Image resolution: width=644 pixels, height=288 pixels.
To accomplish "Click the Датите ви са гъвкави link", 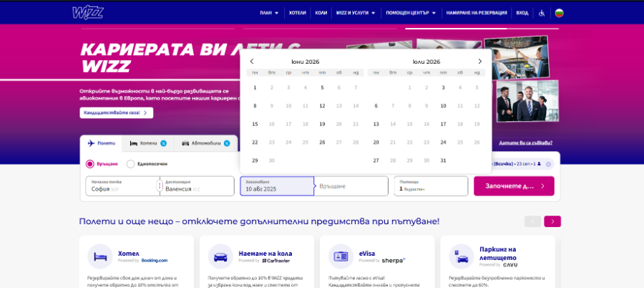I will 526,143.
